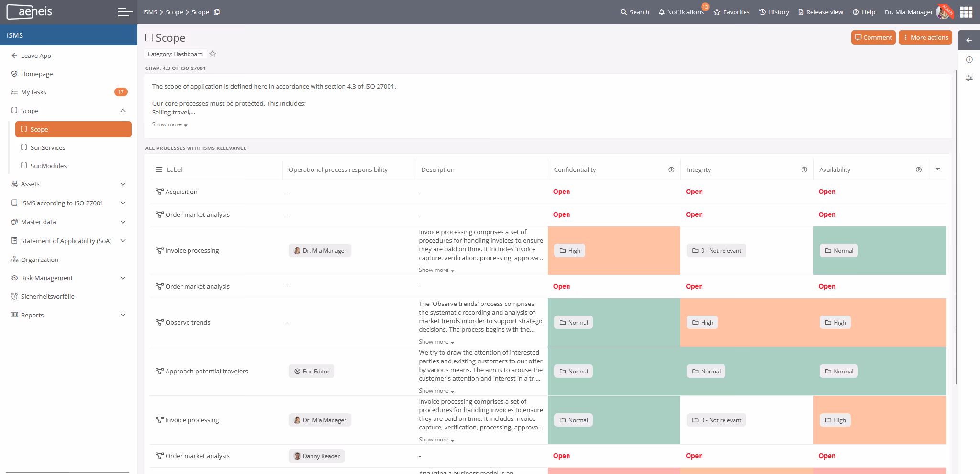
Task: Select SunModules scope item
Action: coord(48,166)
